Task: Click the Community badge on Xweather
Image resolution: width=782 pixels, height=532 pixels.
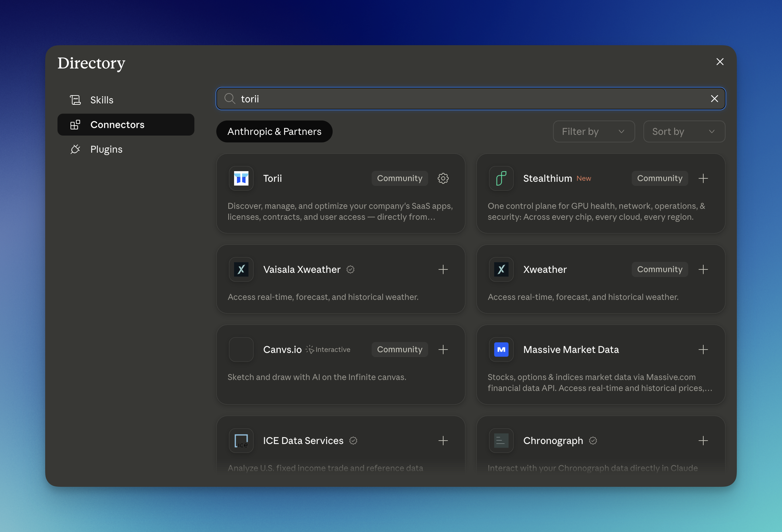Action: tap(660, 269)
